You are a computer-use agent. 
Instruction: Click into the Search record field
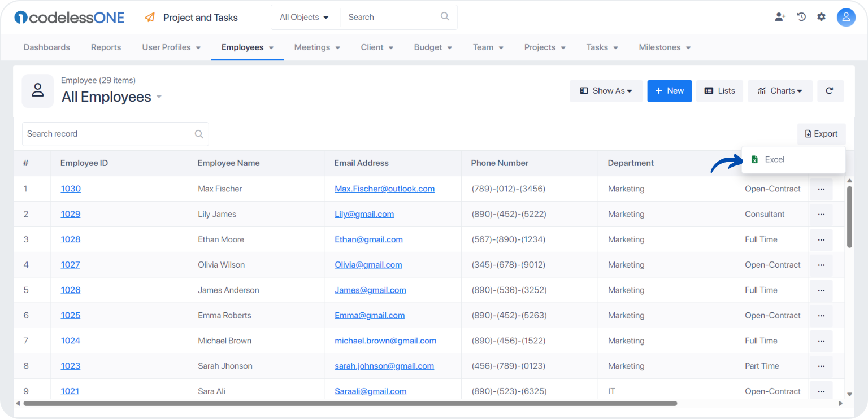pos(115,134)
